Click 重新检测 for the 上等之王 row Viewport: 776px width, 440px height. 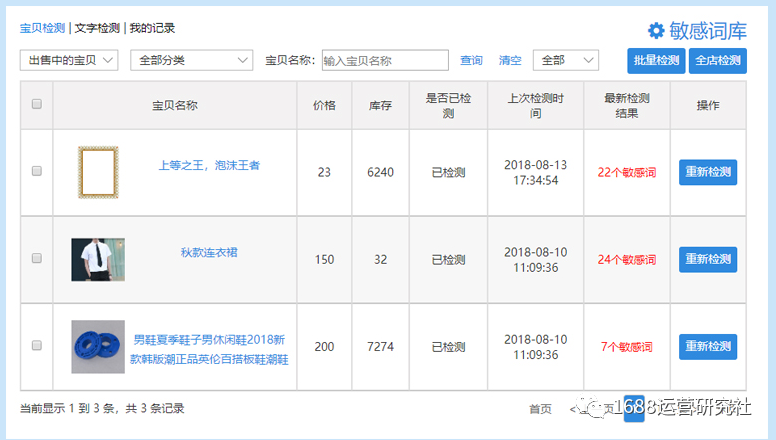708,172
